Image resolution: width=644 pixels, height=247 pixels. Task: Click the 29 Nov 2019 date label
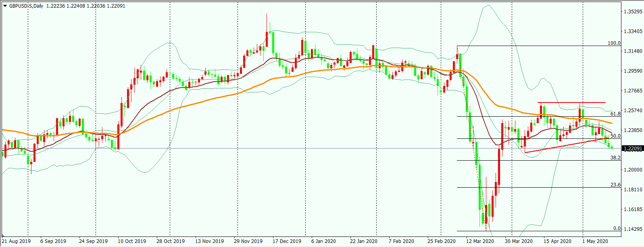pos(248,241)
